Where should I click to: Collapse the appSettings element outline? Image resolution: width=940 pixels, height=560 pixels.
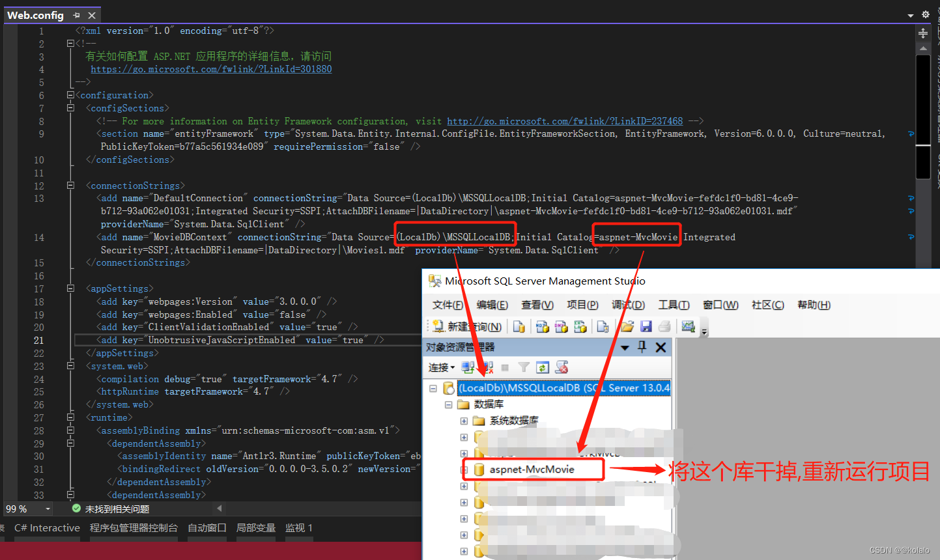pyautogui.click(x=70, y=288)
